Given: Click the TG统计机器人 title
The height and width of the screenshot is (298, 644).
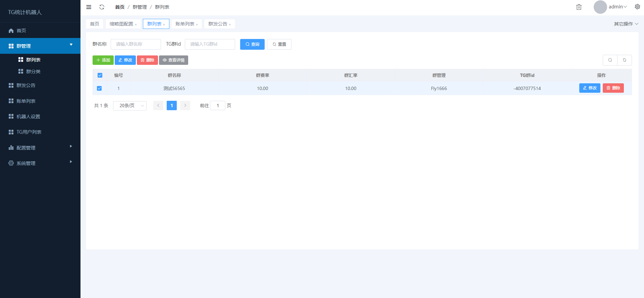Looking at the screenshot, I should (25, 12).
